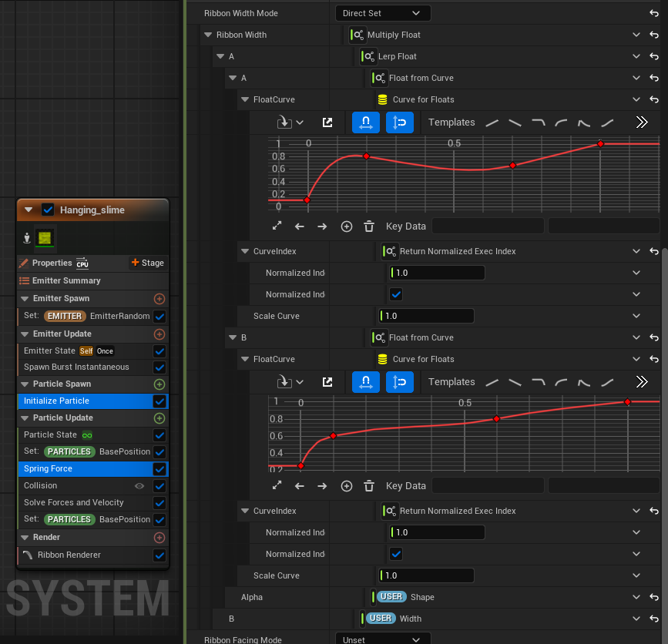Click the upper Scale Curve value field
The width and height of the screenshot is (668, 644).
(427, 316)
